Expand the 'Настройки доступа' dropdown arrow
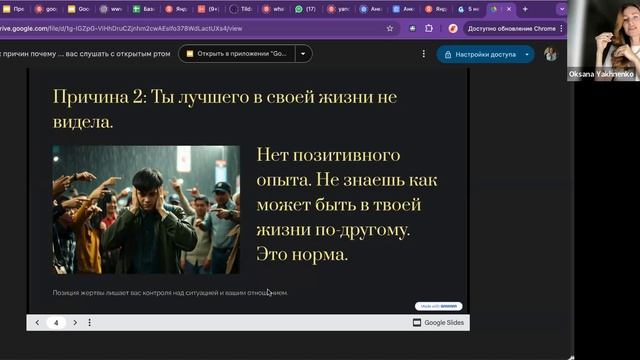This screenshot has width=640, height=360. point(527,54)
